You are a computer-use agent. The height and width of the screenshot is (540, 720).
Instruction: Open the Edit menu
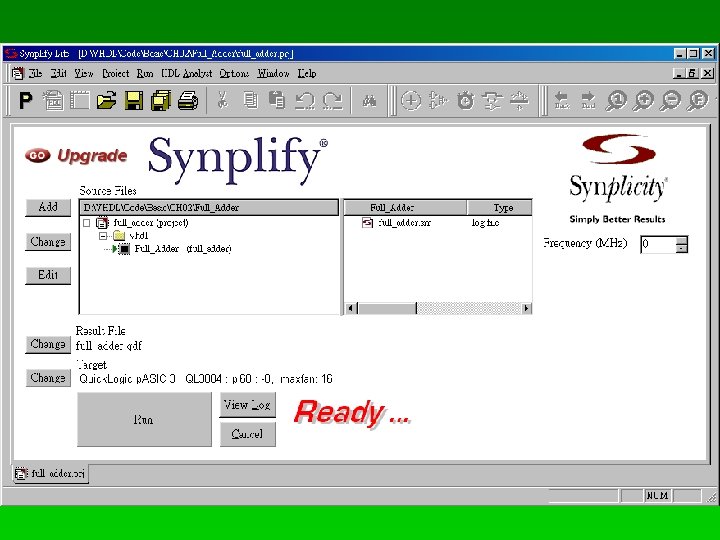click(59, 73)
